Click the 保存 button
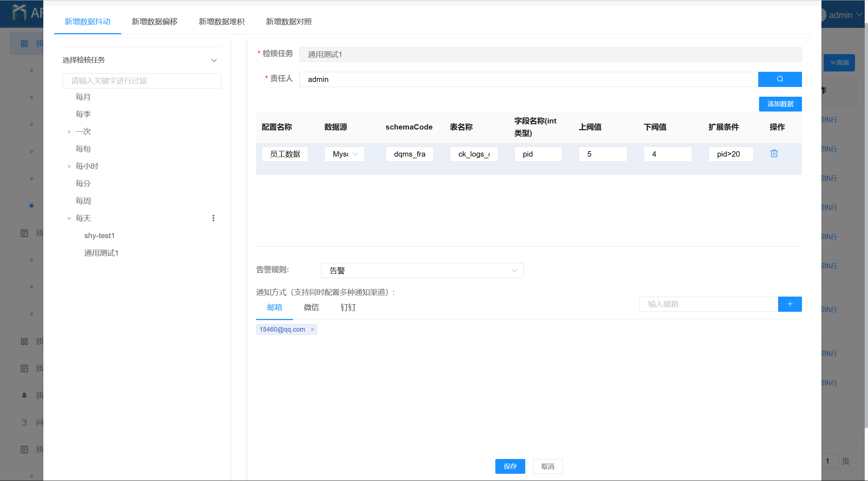 click(x=510, y=466)
